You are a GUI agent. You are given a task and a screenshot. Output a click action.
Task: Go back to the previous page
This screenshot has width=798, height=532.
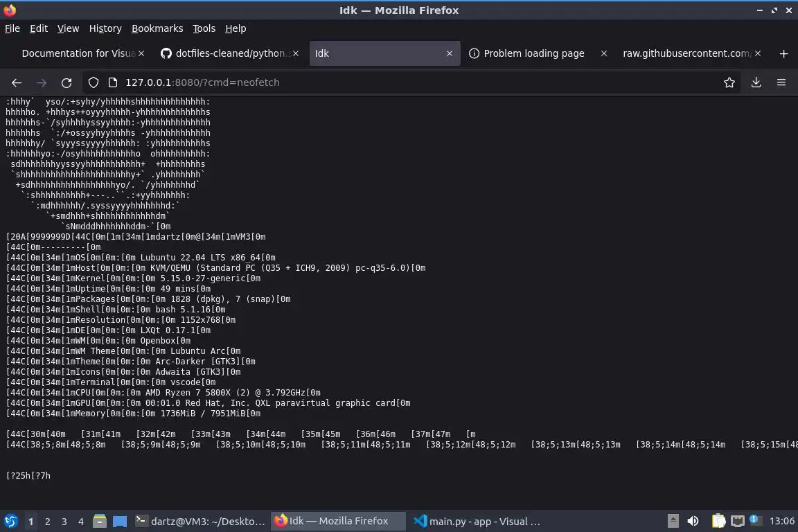coord(17,82)
